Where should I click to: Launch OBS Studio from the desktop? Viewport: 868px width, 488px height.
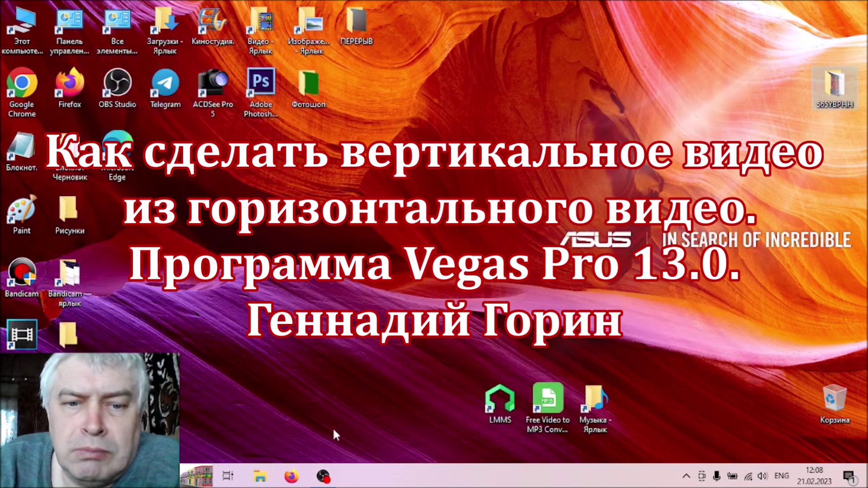coord(117,83)
